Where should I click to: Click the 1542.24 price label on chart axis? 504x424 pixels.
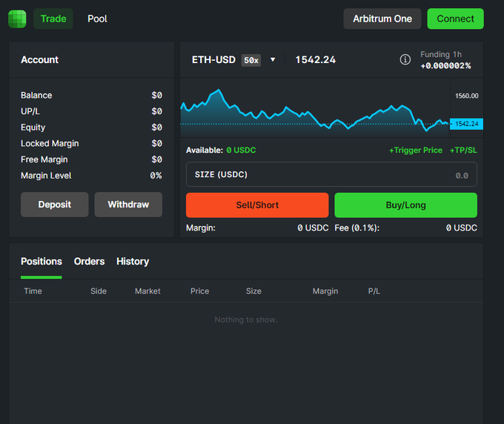click(466, 124)
